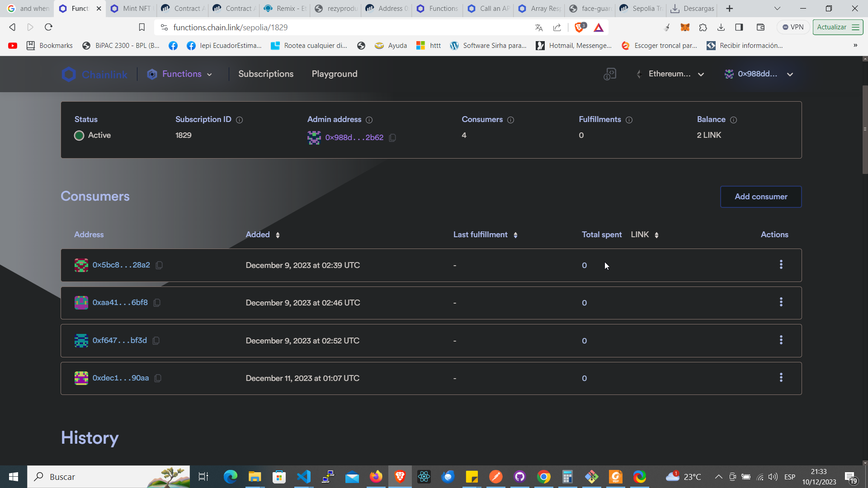
Task: Open the 0xf647...bf3d consumer address link
Action: click(120, 340)
